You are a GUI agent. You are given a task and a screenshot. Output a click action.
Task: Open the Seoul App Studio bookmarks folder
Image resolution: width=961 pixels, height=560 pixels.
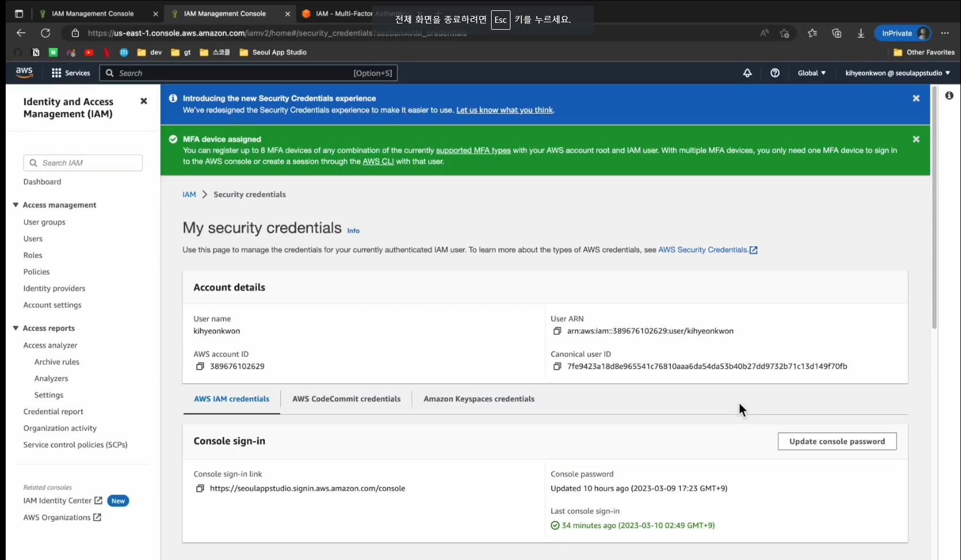[273, 53]
